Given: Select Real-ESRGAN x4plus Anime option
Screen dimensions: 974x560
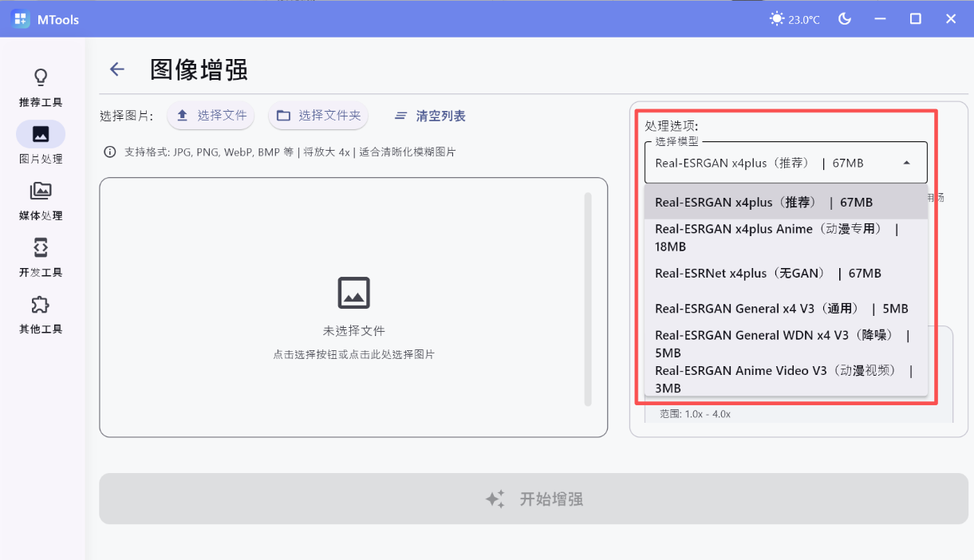Looking at the screenshot, I should [786, 238].
